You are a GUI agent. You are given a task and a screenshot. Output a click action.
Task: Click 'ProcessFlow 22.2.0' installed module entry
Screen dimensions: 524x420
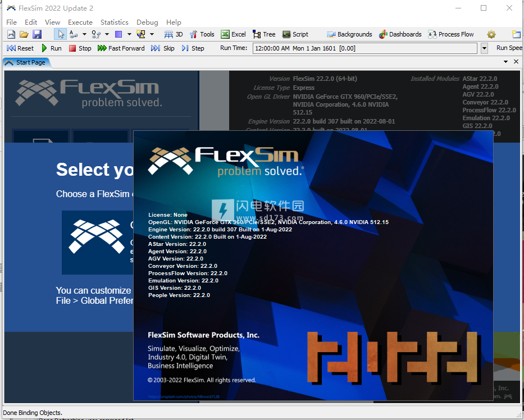pos(489,110)
